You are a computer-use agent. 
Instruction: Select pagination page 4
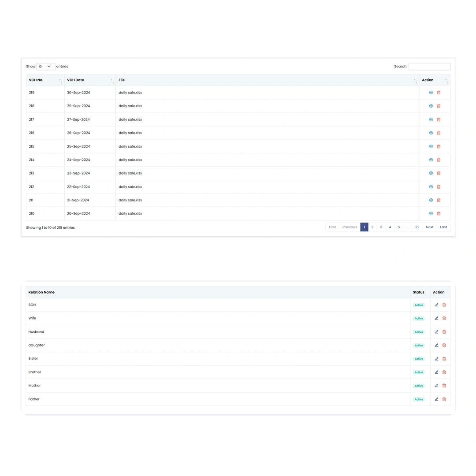coord(390,227)
